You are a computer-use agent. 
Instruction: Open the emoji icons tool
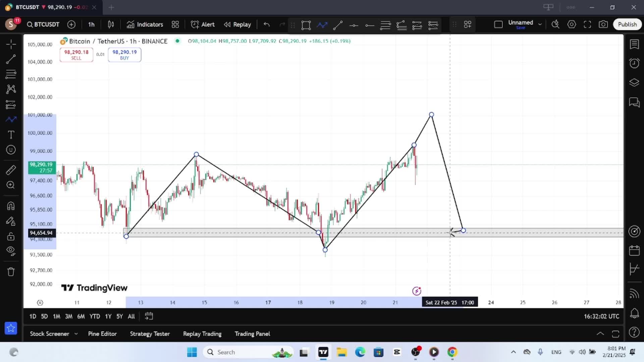[x=11, y=150]
